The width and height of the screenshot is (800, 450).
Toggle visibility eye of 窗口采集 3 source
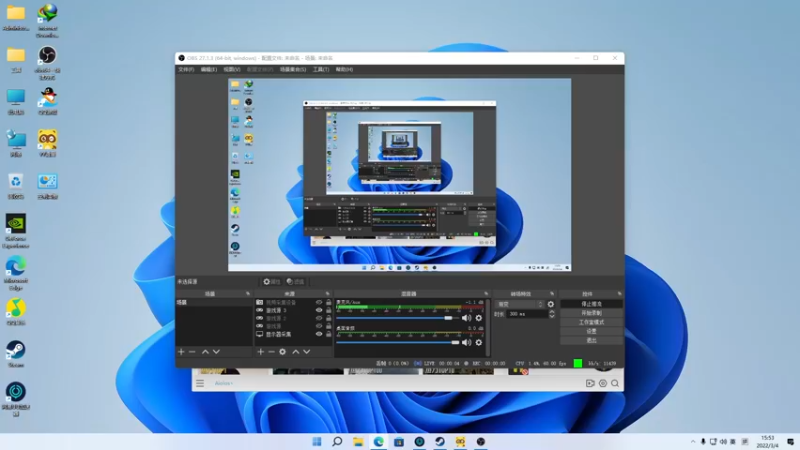pos(319,310)
